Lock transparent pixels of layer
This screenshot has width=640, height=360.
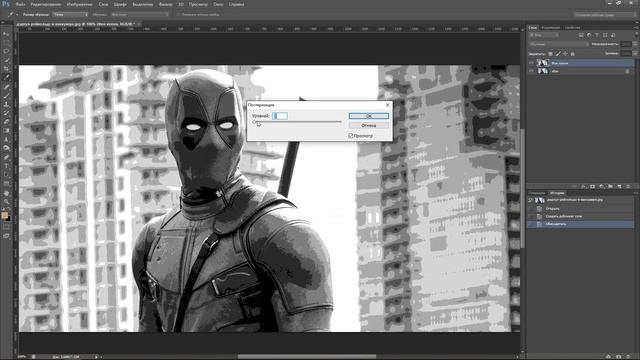[550, 53]
